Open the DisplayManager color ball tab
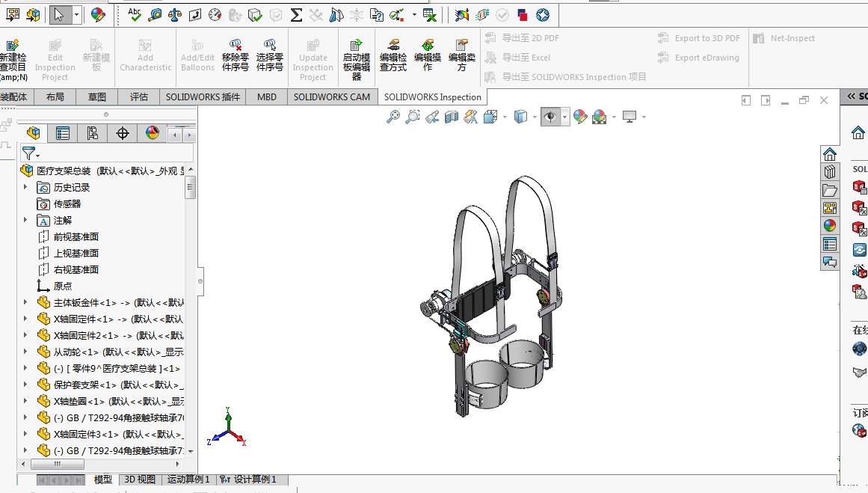This screenshot has height=493, width=868. [x=153, y=133]
